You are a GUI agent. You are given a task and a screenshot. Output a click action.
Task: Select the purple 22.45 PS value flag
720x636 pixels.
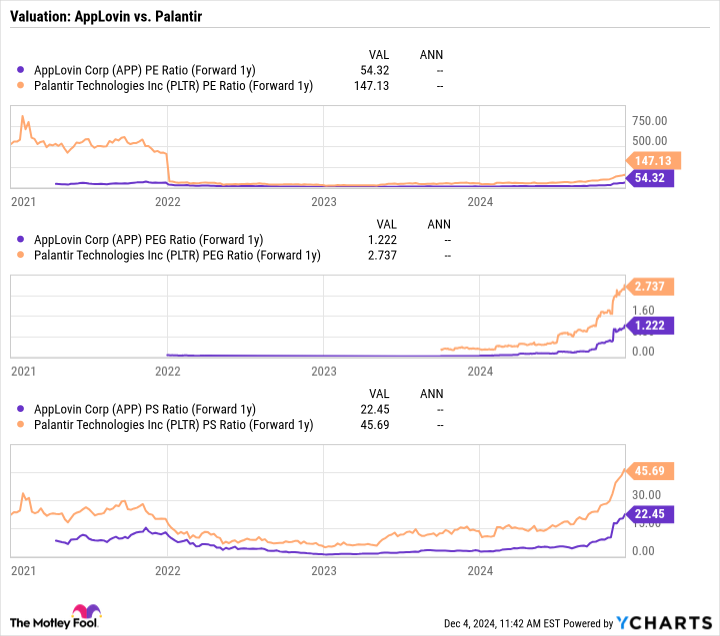650,514
